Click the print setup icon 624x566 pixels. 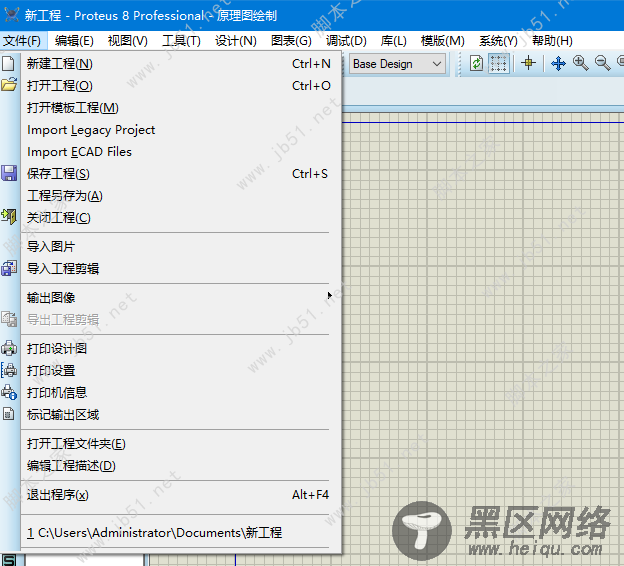coord(9,370)
